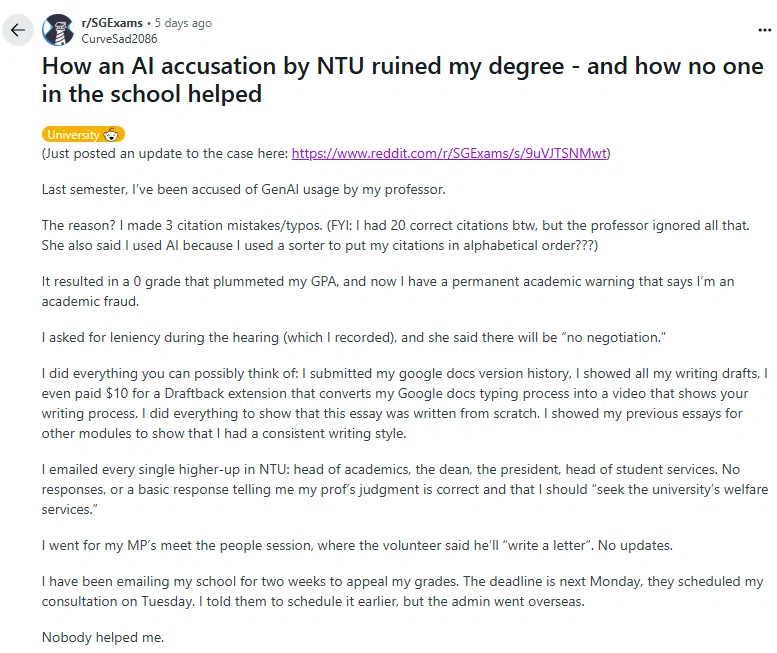Click the 'Nobody helped me.' line
Screen dimensions: 777x653
click(x=102, y=637)
